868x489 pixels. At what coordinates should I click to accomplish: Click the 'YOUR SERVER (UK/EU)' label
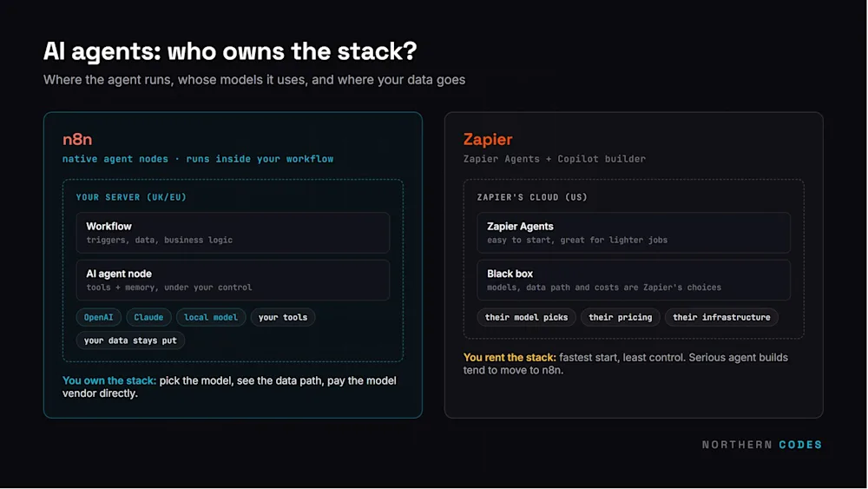131,197
